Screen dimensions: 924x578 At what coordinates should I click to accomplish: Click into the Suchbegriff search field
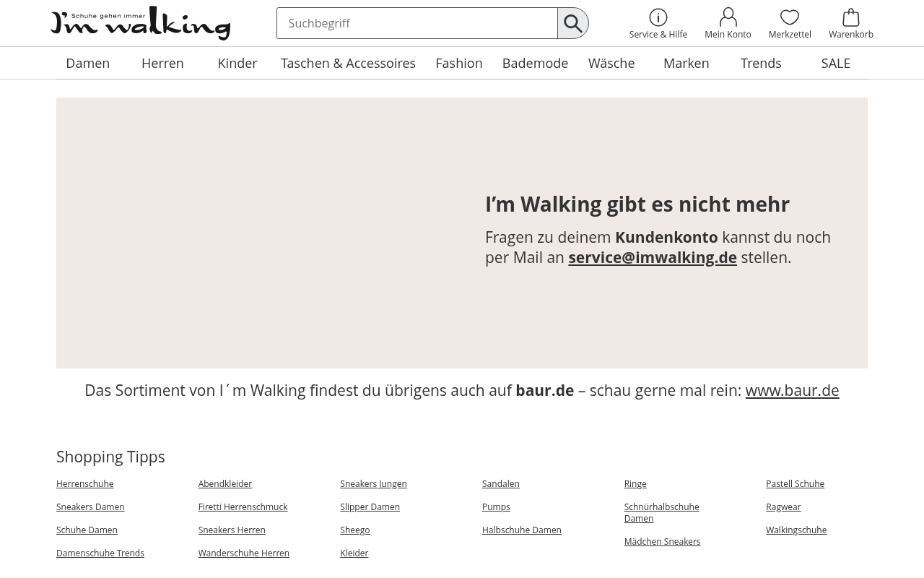coord(417,23)
